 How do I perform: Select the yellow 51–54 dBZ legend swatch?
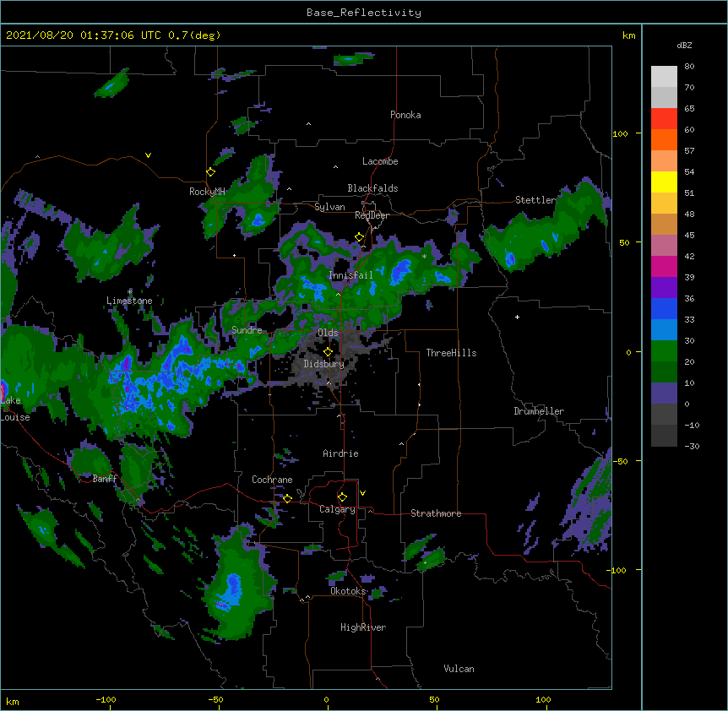click(664, 182)
